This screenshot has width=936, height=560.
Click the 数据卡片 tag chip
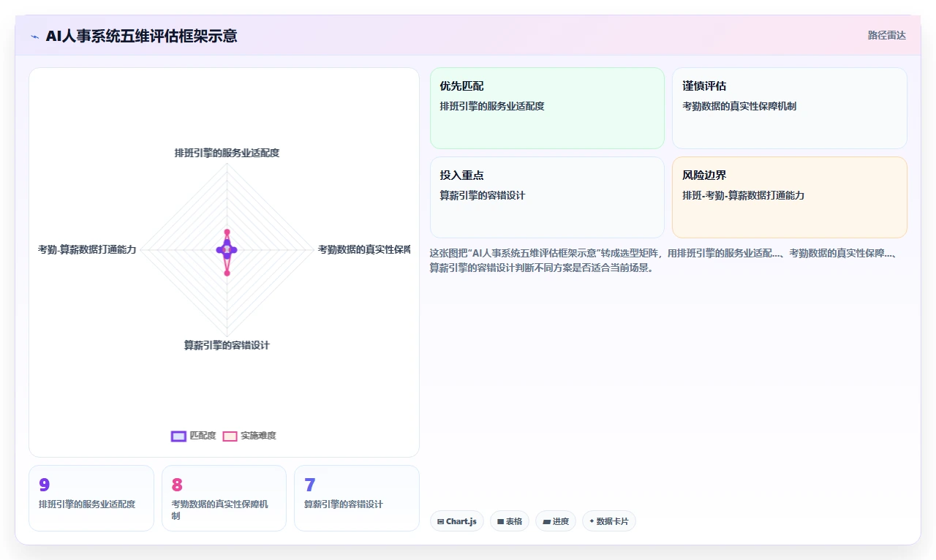pyautogui.click(x=609, y=521)
